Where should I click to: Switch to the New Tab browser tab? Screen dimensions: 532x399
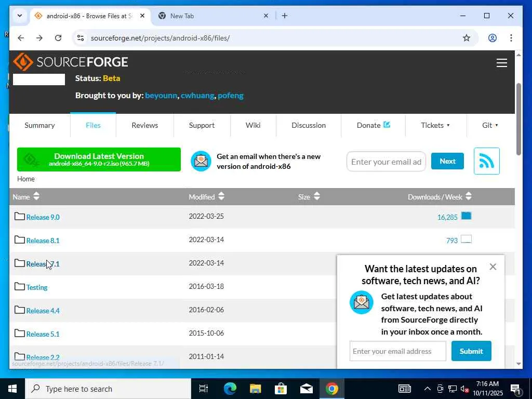[214, 16]
